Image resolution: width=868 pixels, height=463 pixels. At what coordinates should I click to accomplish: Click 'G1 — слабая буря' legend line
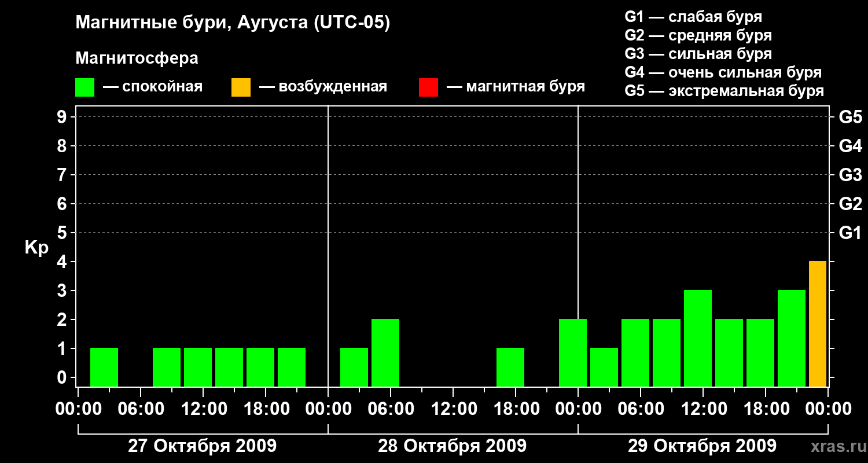693,17
